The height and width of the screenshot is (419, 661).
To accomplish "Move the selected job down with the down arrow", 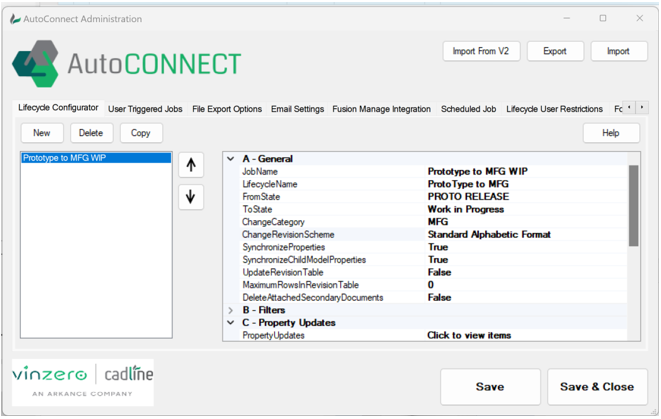I will [191, 197].
